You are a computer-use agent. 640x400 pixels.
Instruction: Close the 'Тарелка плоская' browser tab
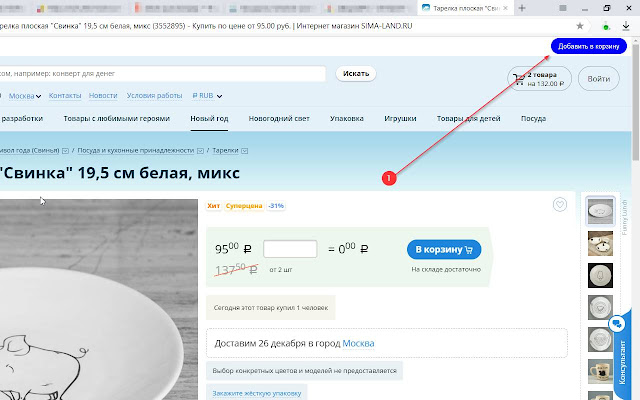pos(505,8)
